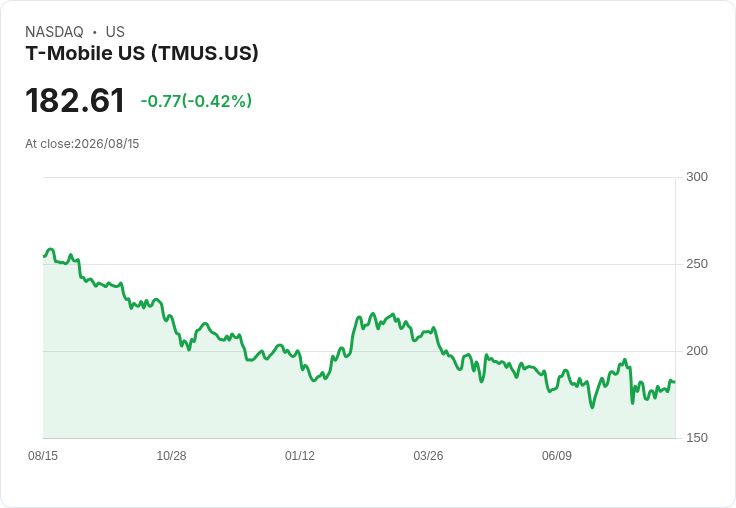Click the At close:2026/08/15 timestamp

pyautogui.click(x=82, y=144)
